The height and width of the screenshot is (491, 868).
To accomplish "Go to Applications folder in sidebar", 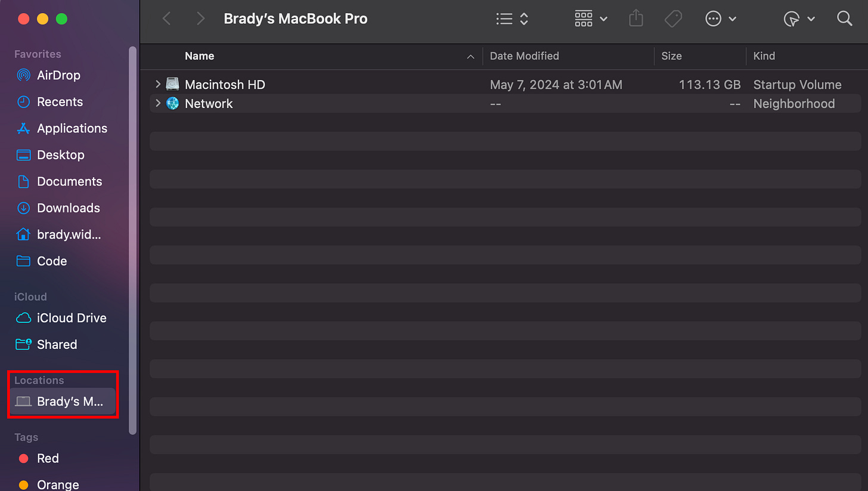I will click(72, 128).
